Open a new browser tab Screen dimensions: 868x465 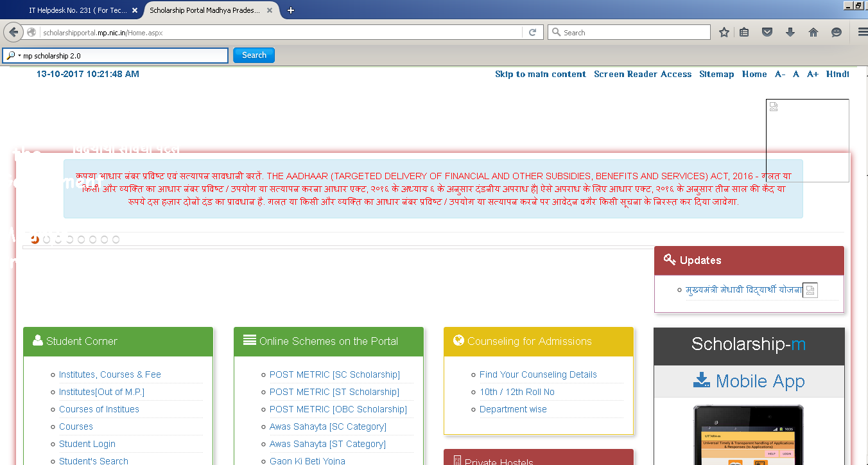pyautogui.click(x=291, y=10)
